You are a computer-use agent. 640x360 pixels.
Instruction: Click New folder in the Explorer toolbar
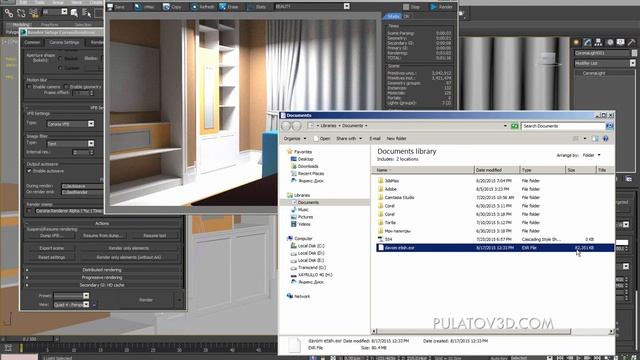pyautogui.click(x=396, y=139)
